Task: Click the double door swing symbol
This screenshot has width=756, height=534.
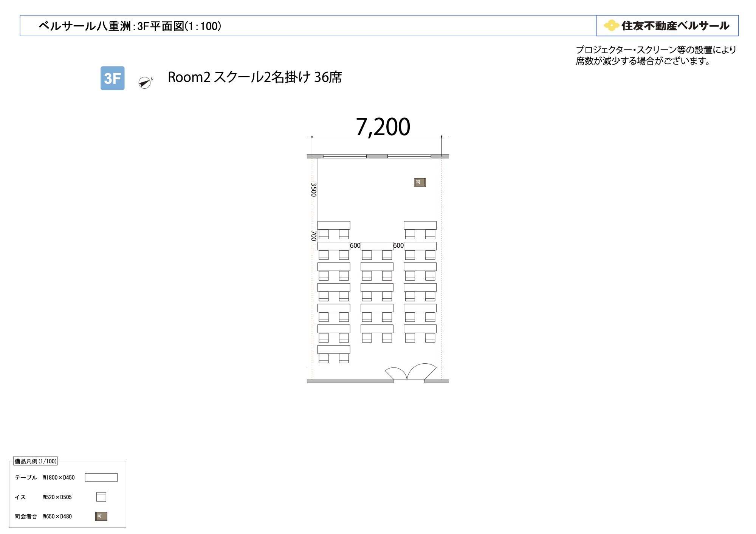Action: 411,372
